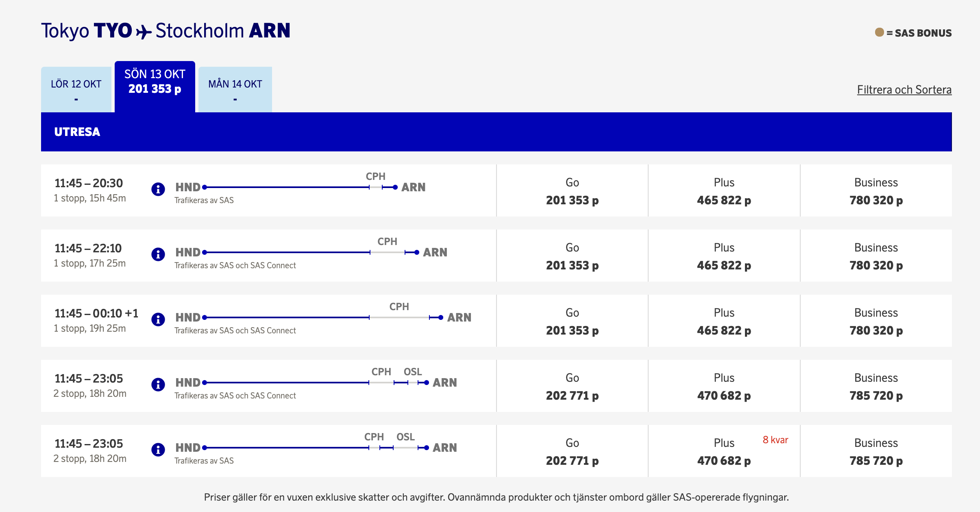Pick Plus fare on the 19h 25m flight
The image size is (980, 512).
click(724, 321)
